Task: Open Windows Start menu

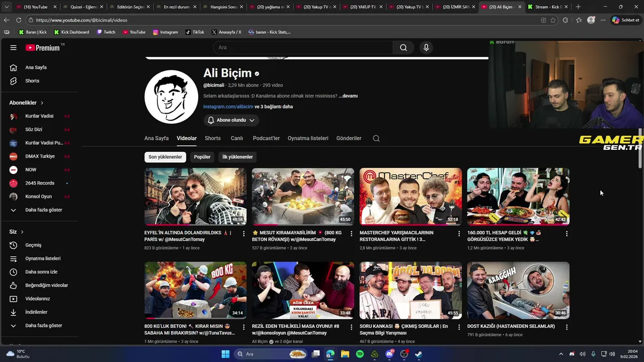Action: [x=225, y=354]
